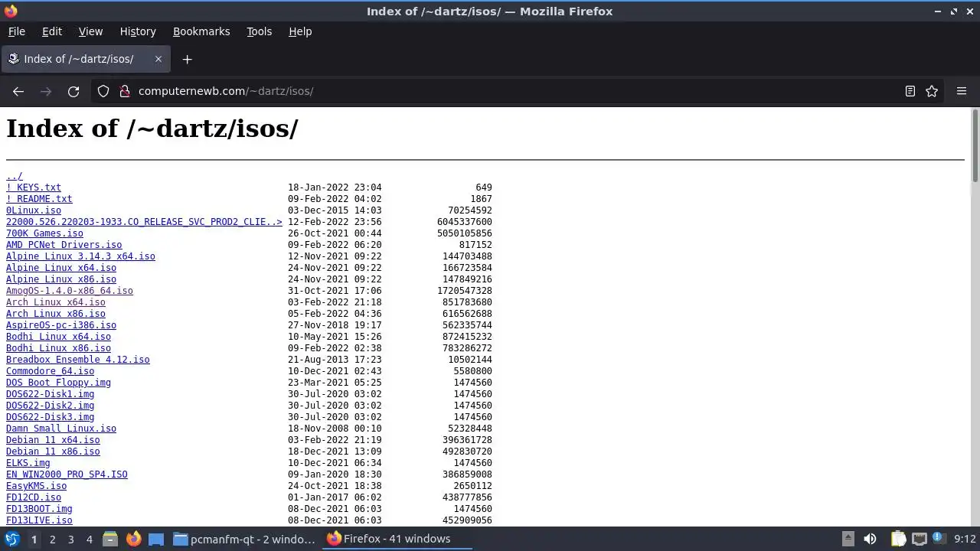Image resolution: width=980 pixels, height=551 pixels.
Task: Download Arch_Linux_x64.iso
Action: click(56, 302)
